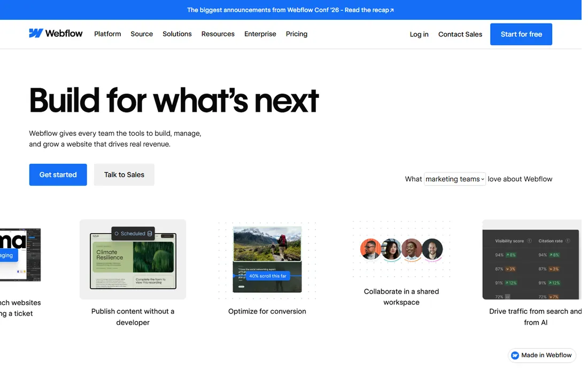Image resolution: width=588 pixels, height=368 pixels.
Task: Click Contact Sales link
Action: [x=460, y=34]
